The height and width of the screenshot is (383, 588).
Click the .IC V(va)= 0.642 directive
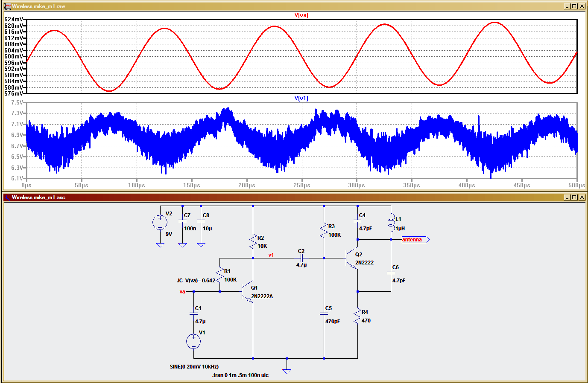[196, 281]
